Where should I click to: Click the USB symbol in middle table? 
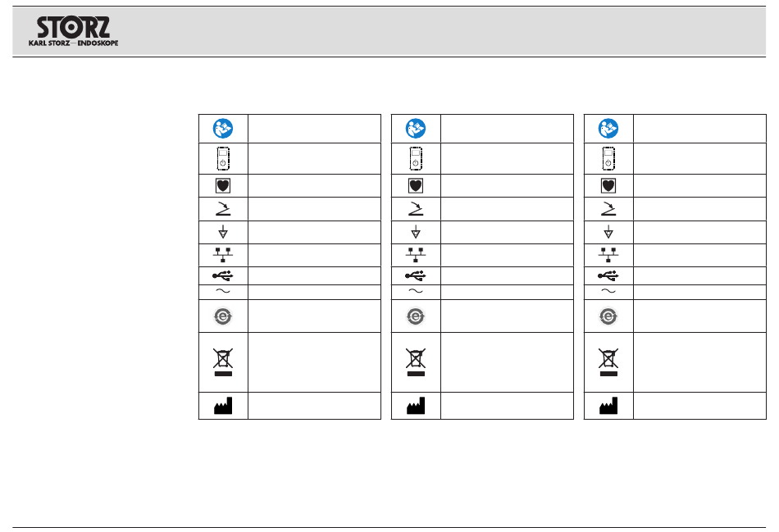click(x=416, y=275)
